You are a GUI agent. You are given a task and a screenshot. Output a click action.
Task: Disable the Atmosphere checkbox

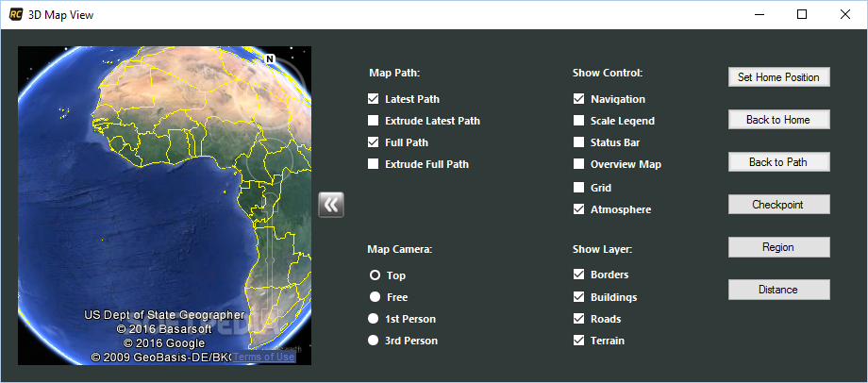click(578, 209)
